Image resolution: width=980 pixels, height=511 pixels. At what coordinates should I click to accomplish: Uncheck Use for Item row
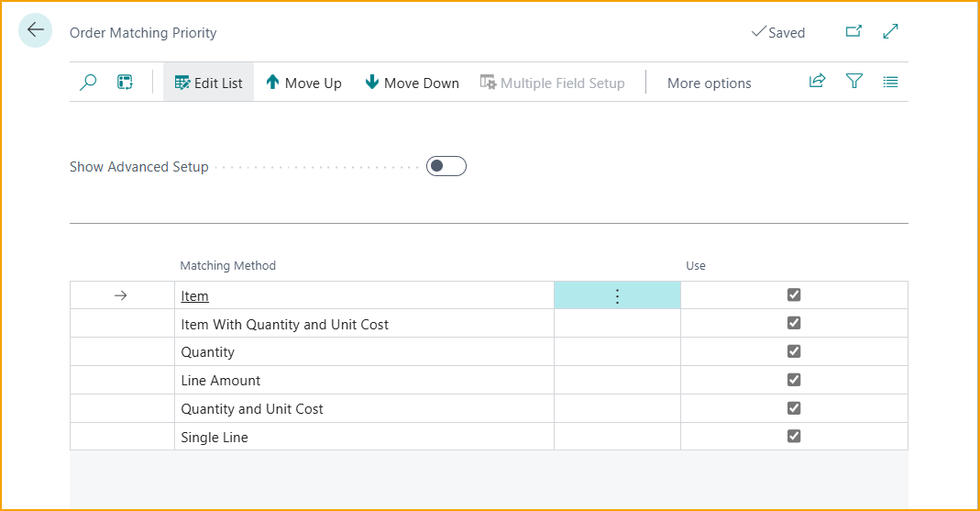pyautogui.click(x=794, y=294)
